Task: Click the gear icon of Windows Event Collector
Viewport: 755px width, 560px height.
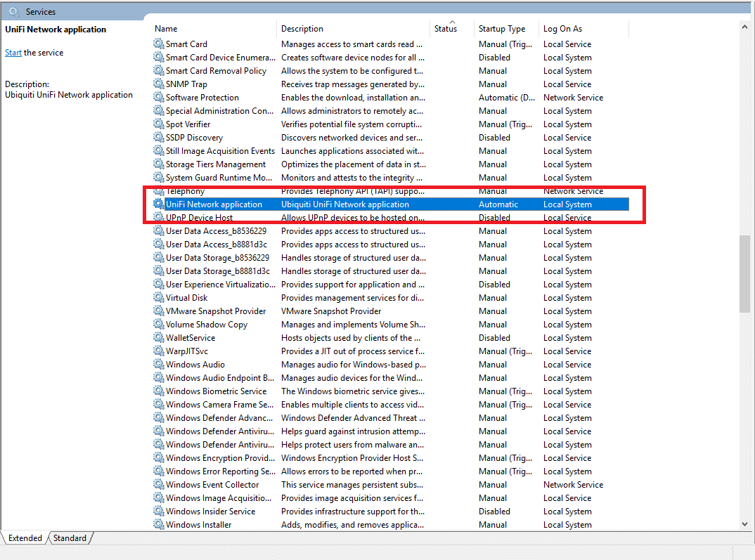Action: pos(158,485)
